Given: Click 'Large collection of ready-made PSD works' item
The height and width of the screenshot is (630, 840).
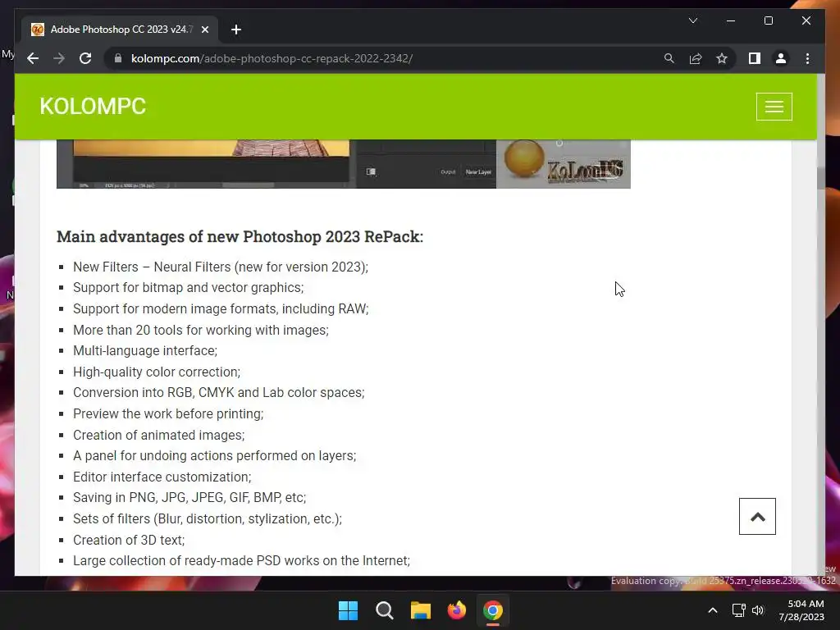Looking at the screenshot, I should pyautogui.click(x=241, y=561).
